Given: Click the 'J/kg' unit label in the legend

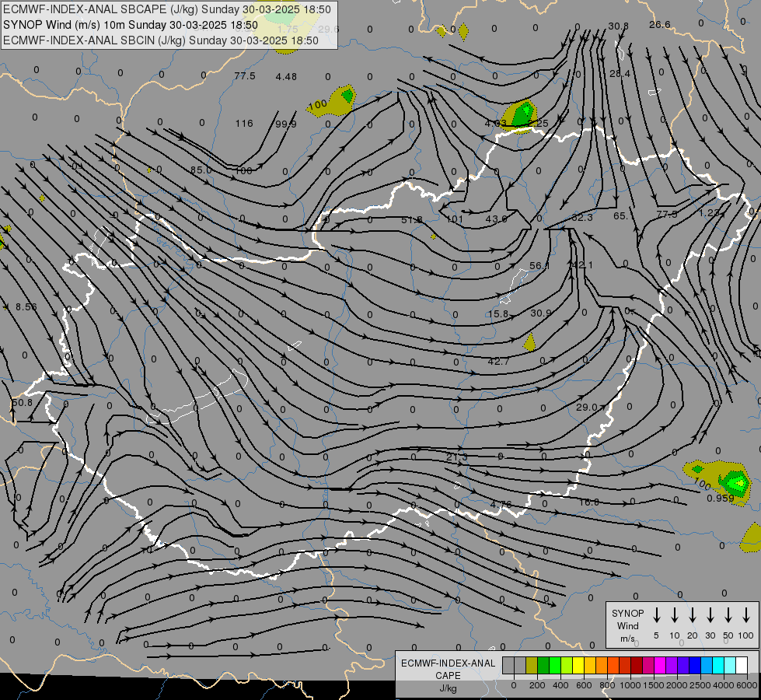Looking at the screenshot, I should point(448,688).
